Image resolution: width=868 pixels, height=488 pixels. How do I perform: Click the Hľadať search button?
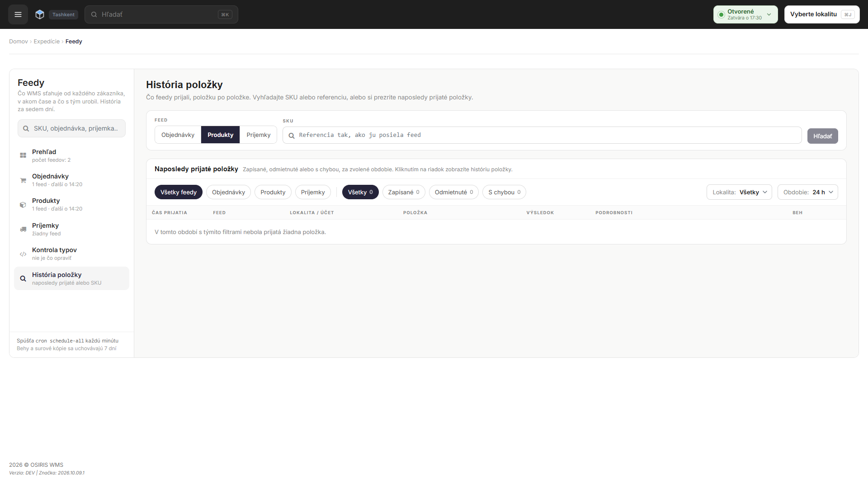(x=822, y=136)
